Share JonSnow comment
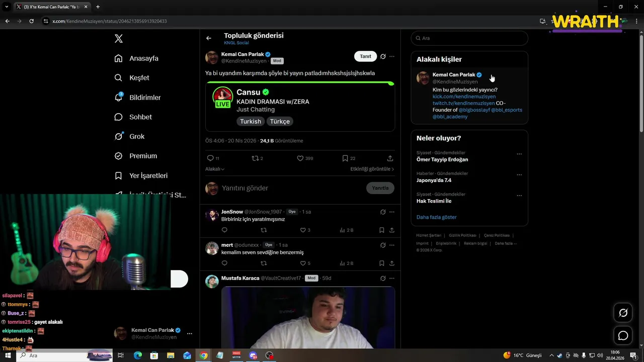Viewport: 644px width, 362px height. 392,230
